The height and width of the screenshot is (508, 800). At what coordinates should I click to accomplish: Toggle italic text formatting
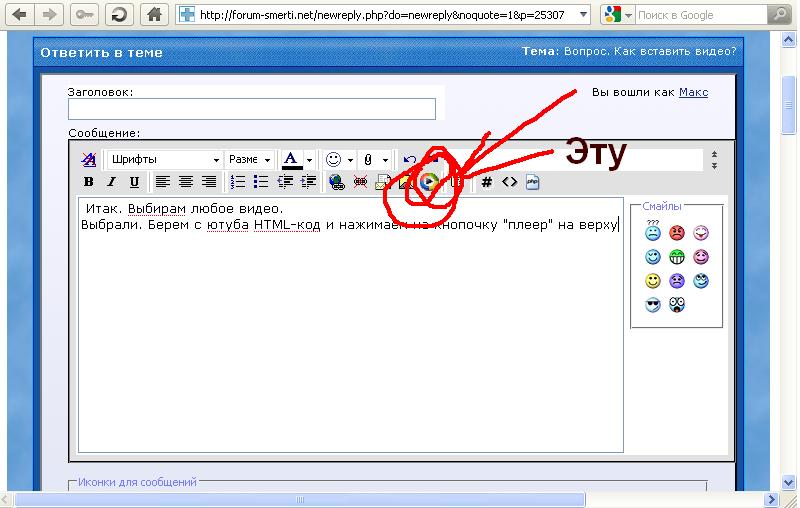pos(110,182)
